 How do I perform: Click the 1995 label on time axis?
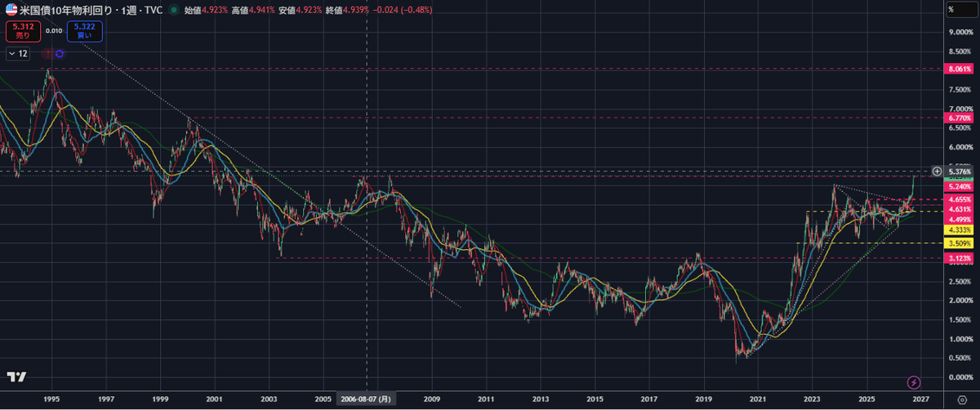coord(51,400)
